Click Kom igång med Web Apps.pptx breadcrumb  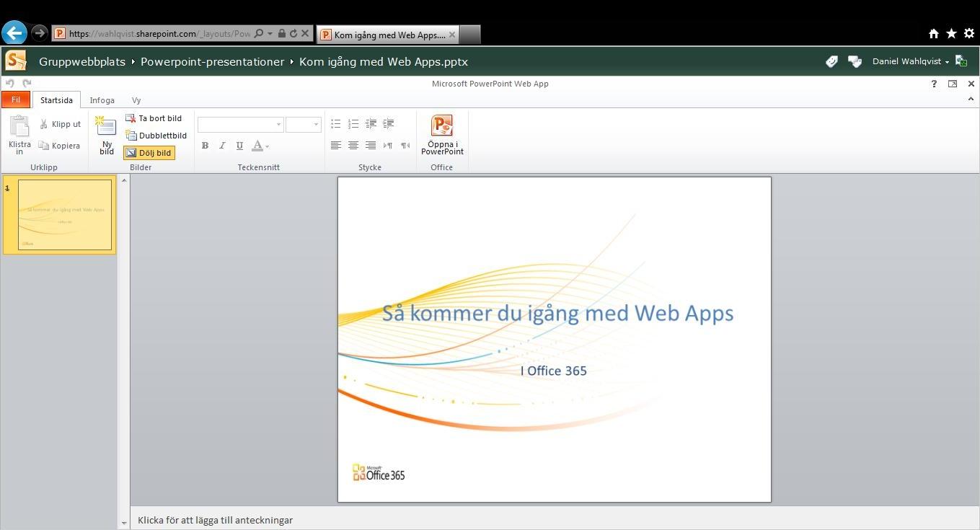384,62
